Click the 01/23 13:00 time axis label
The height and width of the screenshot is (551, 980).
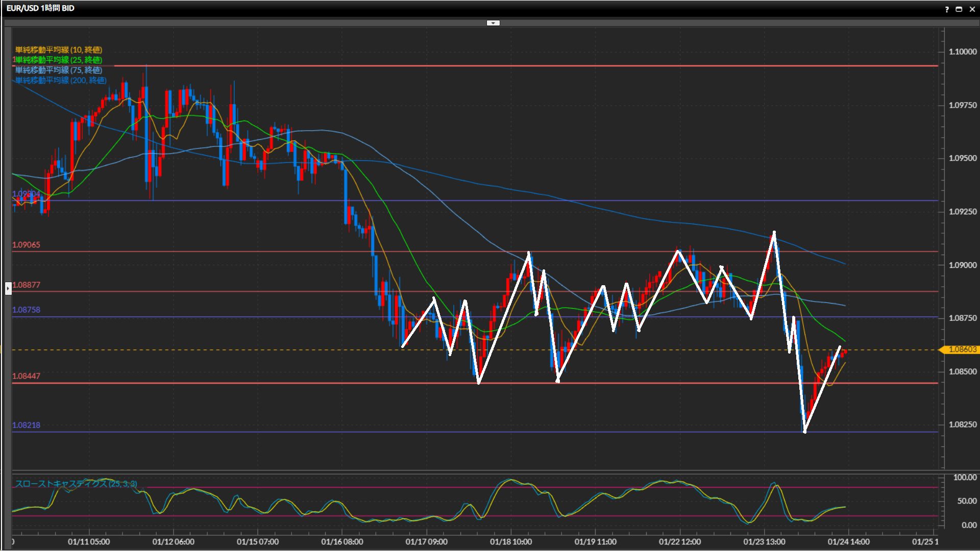[x=764, y=542]
